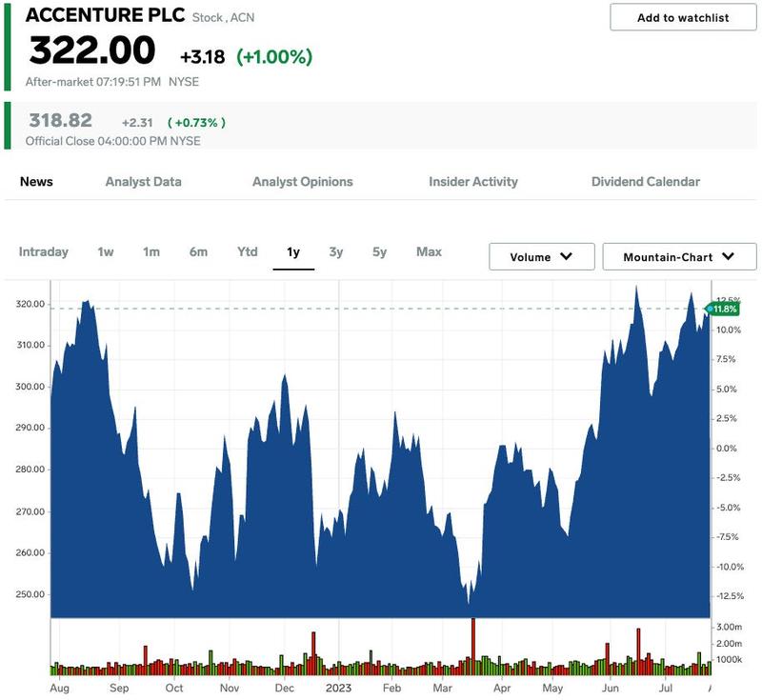Select the 1y chart range
The image size is (762, 700).
point(293,252)
